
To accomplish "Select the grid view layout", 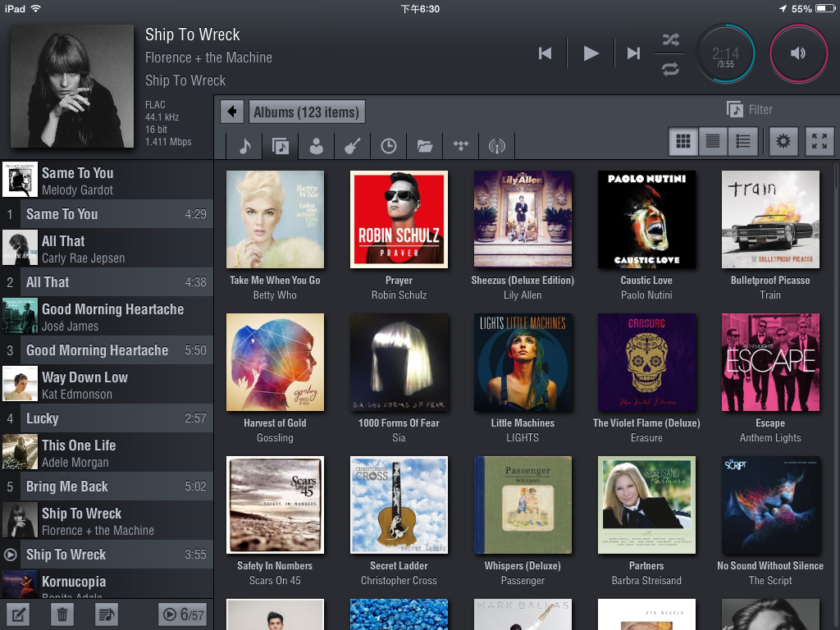I will click(683, 141).
